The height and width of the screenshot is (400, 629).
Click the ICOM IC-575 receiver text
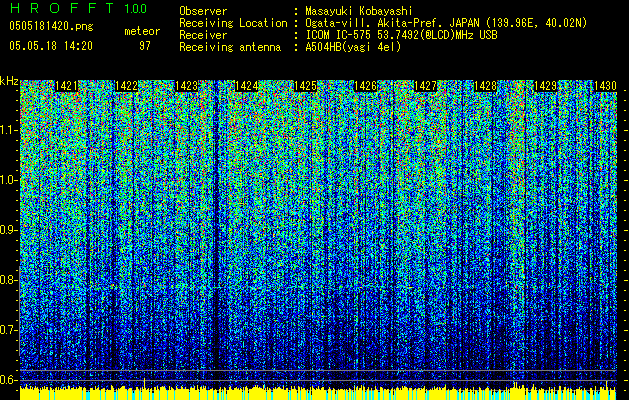coord(401,35)
